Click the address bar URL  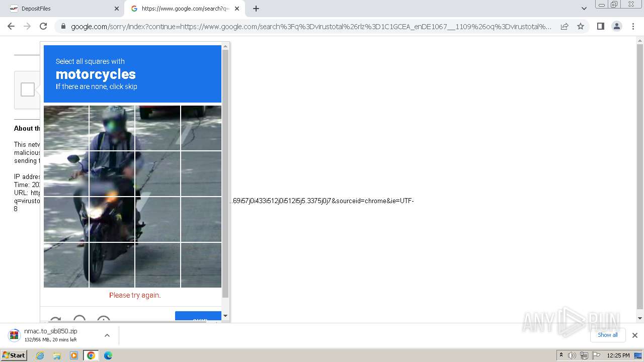[311, 26]
